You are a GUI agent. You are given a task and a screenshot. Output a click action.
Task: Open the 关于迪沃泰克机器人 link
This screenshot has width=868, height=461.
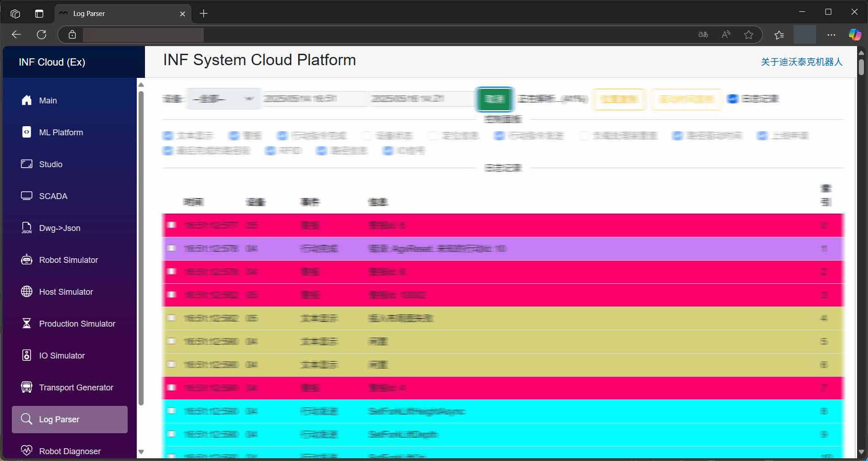coord(801,62)
